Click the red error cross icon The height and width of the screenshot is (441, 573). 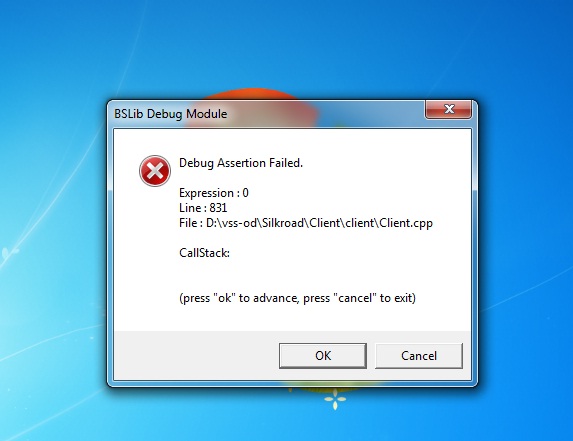click(155, 171)
